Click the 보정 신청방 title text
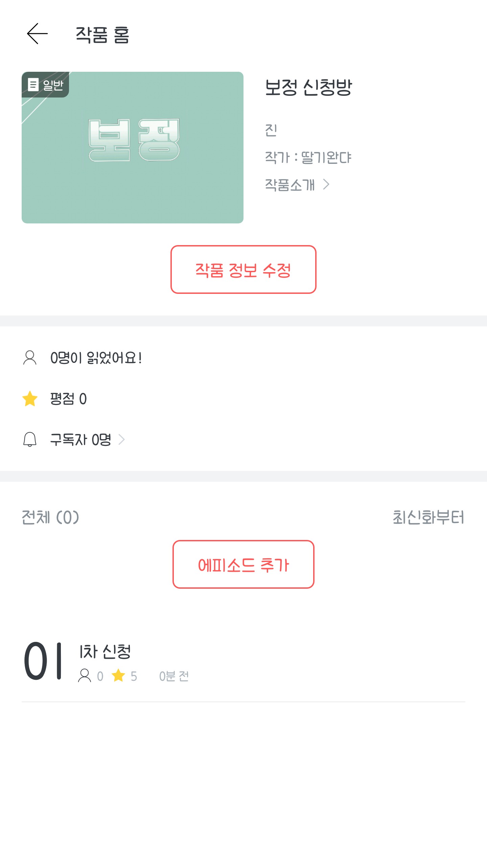The width and height of the screenshot is (487, 868). [x=308, y=87]
